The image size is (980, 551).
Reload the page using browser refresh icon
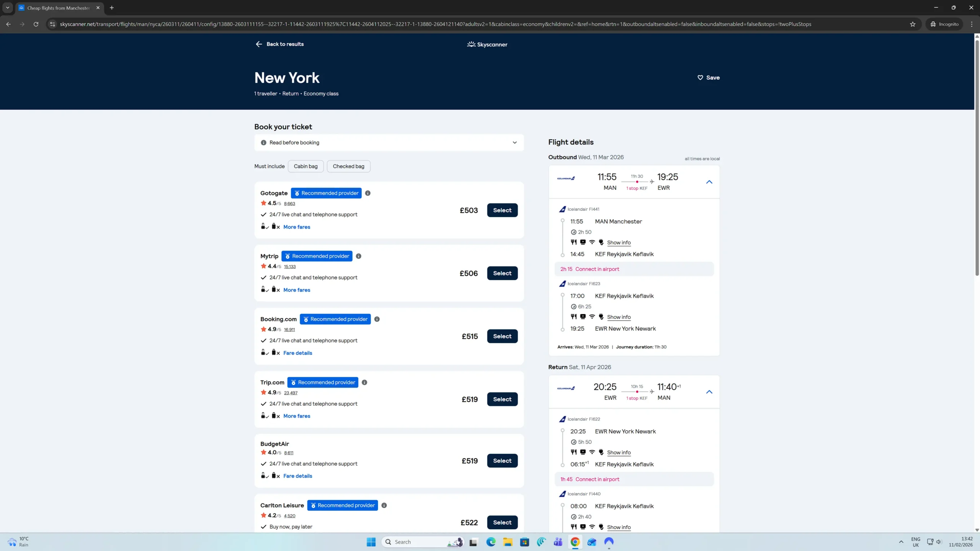pos(36,24)
